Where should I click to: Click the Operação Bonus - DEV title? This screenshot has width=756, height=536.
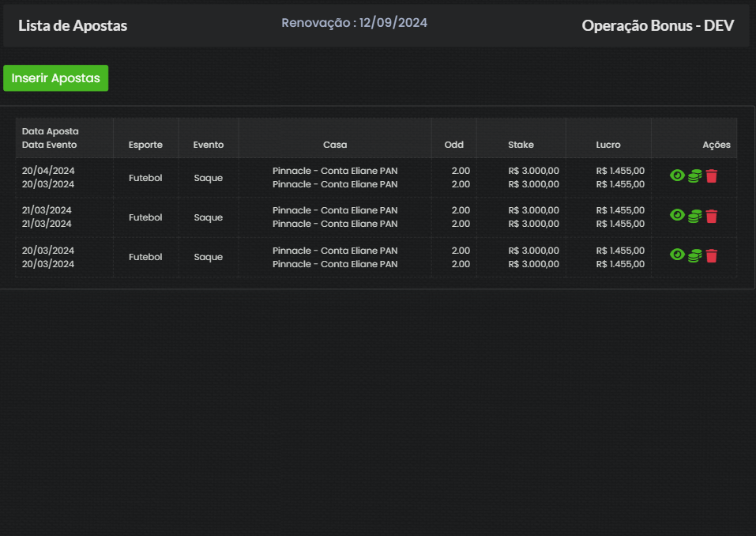click(x=657, y=25)
